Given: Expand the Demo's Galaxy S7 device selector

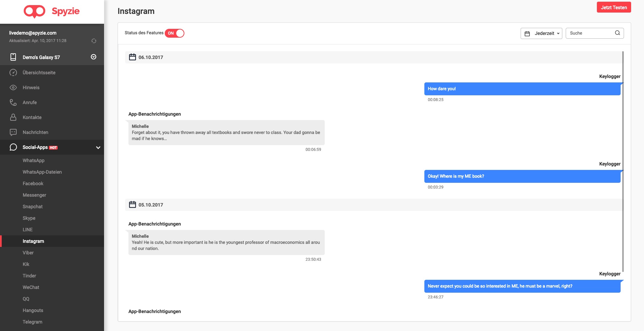Looking at the screenshot, I should click(x=94, y=57).
